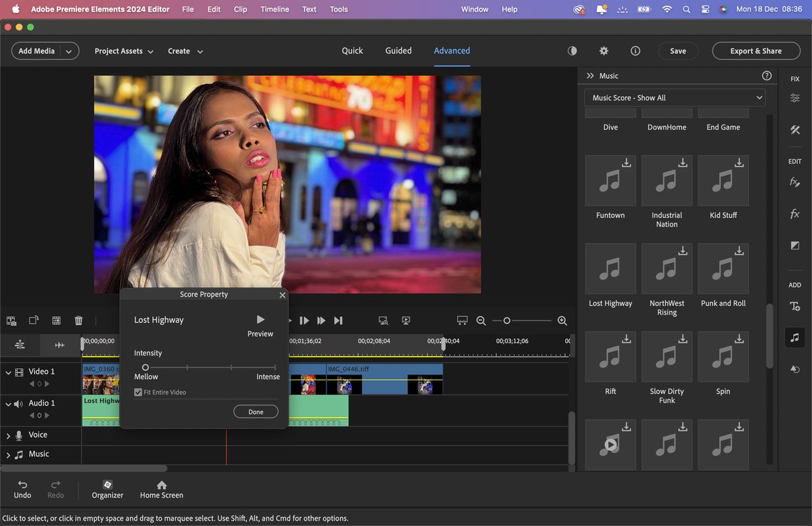Enable the Fit Entire Video checkbox

[x=139, y=392]
